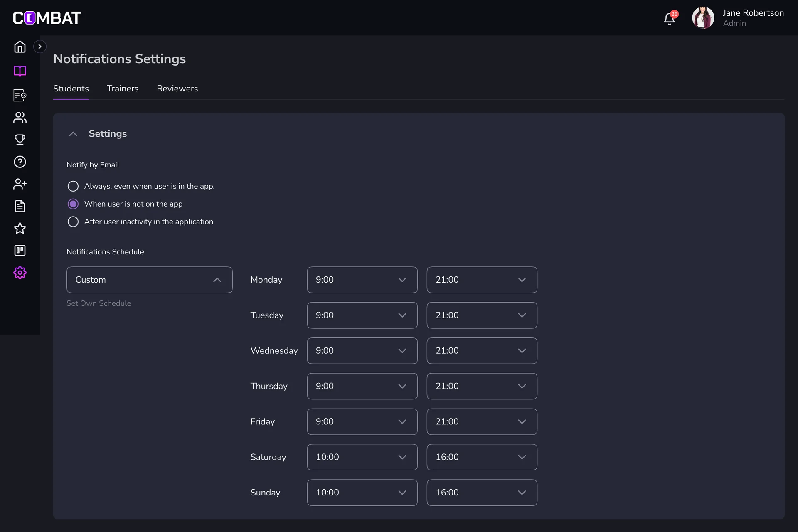
Task: Open Monday end time dropdown
Action: pyautogui.click(x=482, y=280)
